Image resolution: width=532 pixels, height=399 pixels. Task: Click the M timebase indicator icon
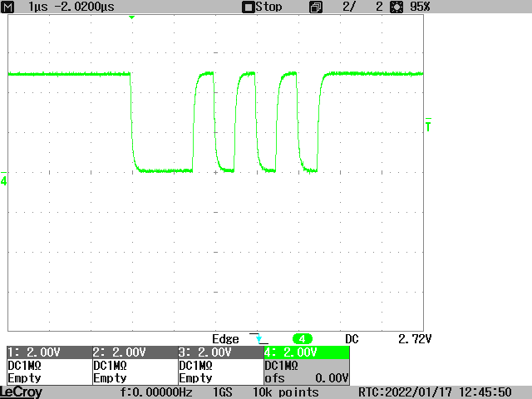click(x=7, y=7)
